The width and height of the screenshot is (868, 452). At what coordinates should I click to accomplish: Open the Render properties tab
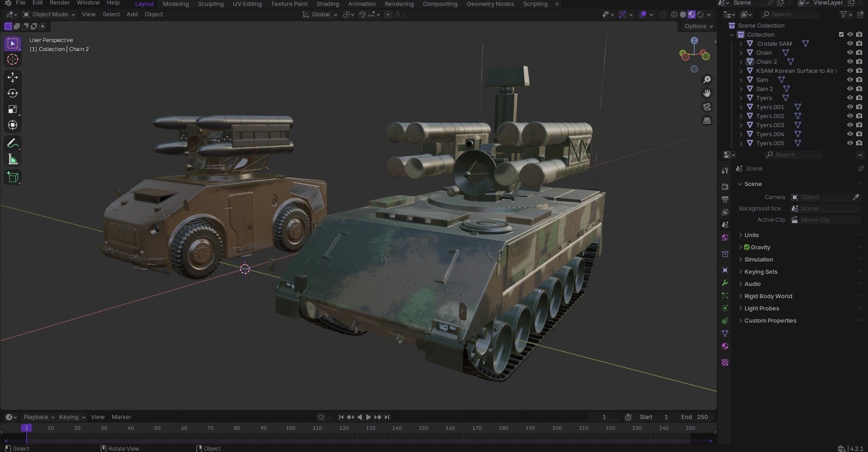[725, 186]
